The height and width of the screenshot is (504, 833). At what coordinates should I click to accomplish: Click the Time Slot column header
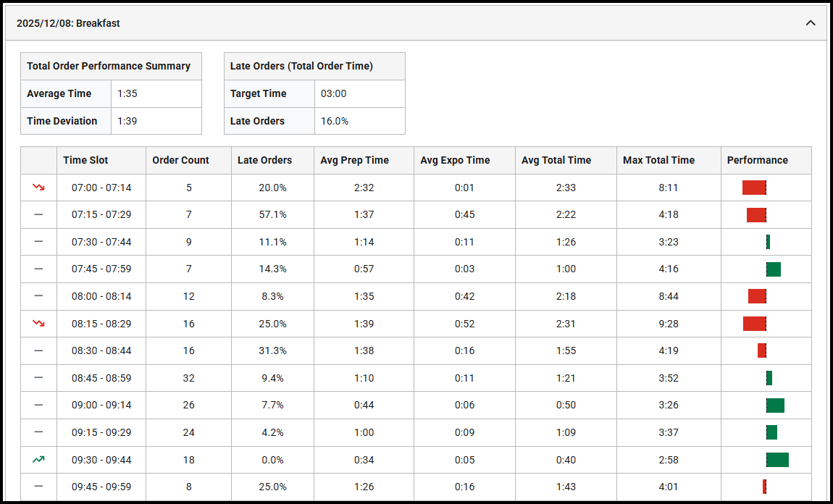pyautogui.click(x=85, y=160)
